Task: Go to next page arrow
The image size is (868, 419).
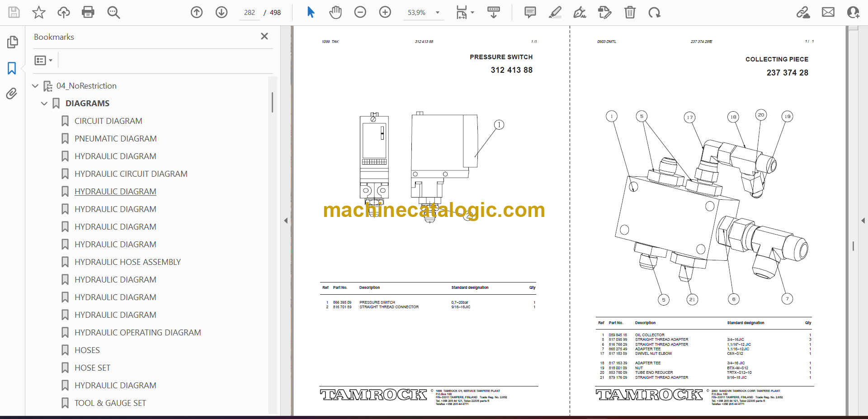Action: point(222,12)
